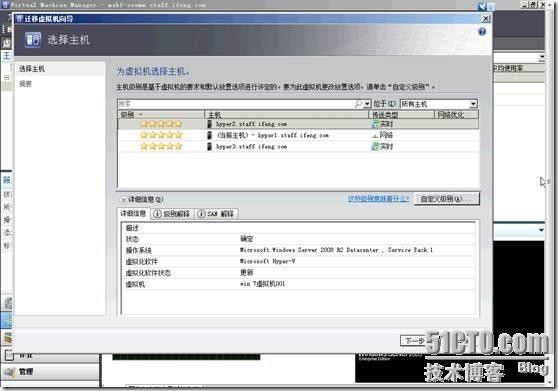This screenshot has height=391, width=558.
Task: Select host hyper2.staff.ifeng.com row
Action: [298, 124]
